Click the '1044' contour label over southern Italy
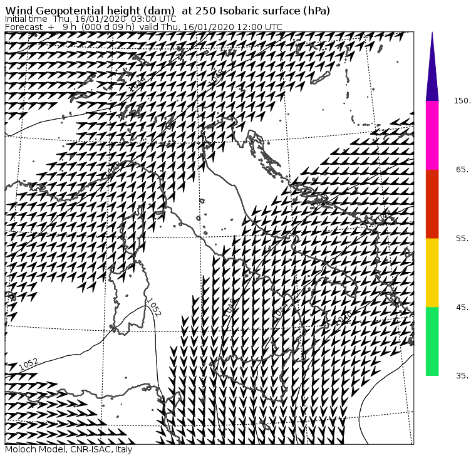Screen dimensions: 476x458 (280, 311)
